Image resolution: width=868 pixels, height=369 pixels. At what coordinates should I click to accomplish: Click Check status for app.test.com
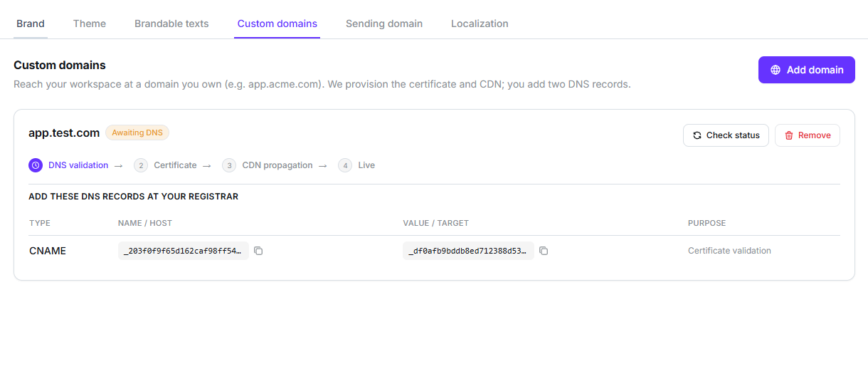click(x=726, y=135)
